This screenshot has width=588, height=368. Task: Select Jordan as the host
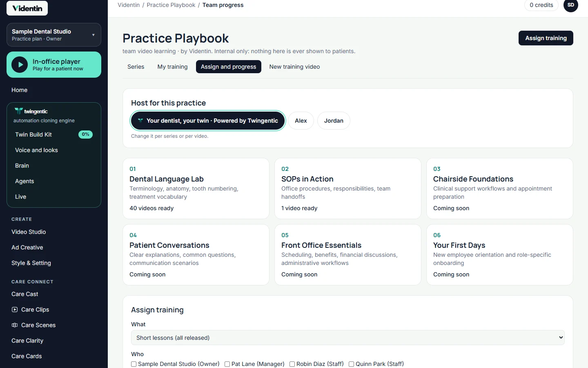coord(334,121)
